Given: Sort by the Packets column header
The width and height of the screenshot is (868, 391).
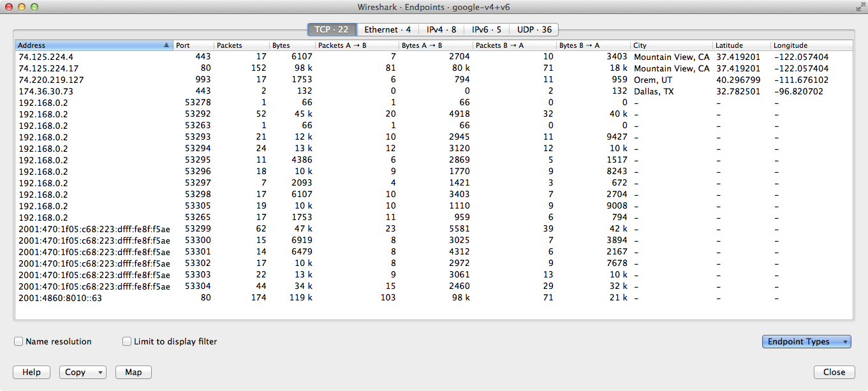Looking at the screenshot, I should tap(242, 45).
